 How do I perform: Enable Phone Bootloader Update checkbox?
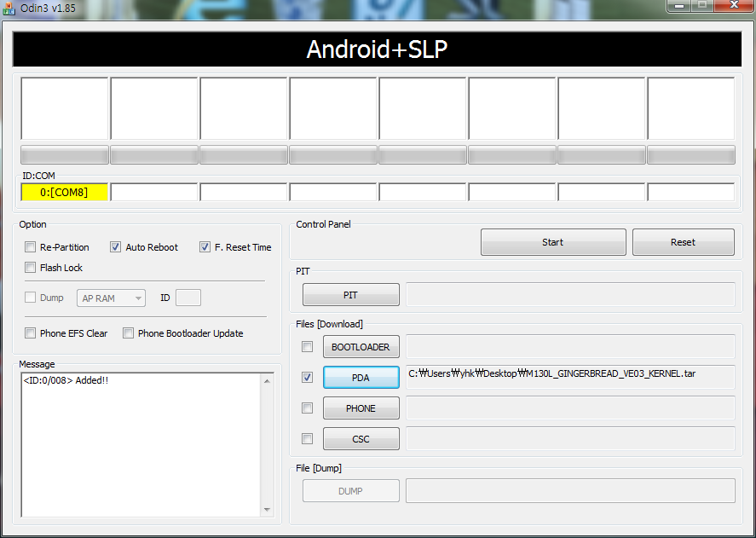(x=129, y=333)
